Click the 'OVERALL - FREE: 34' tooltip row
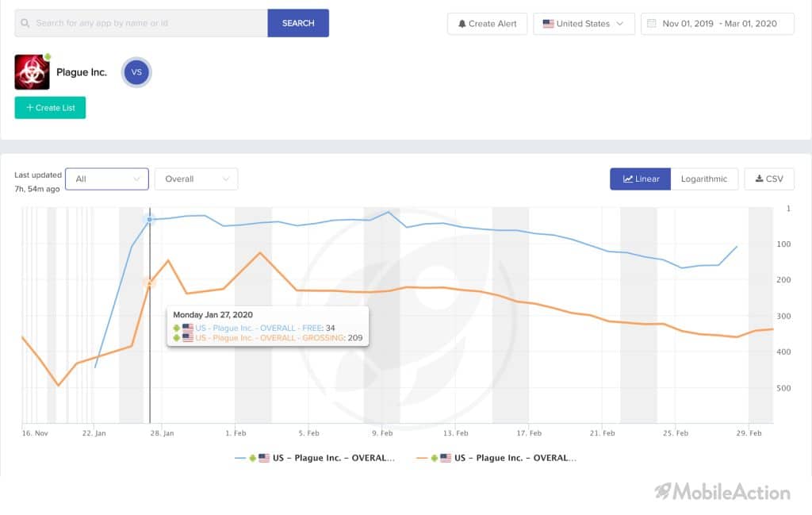 [254, 328]
